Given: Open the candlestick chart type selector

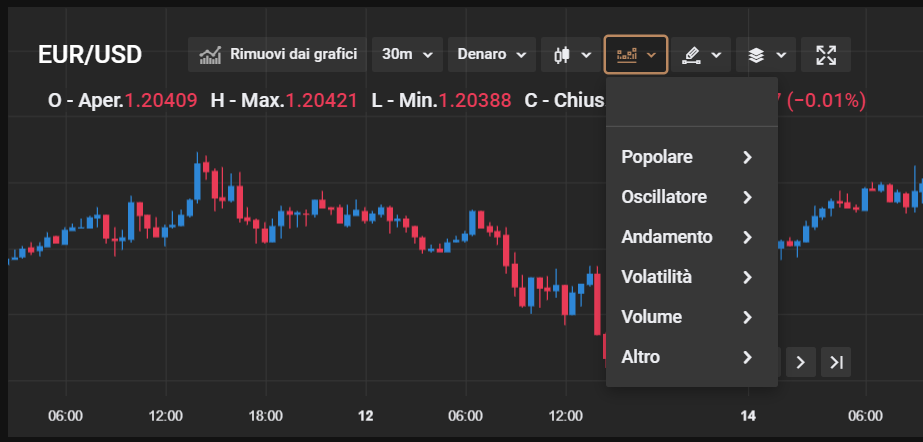Looking at the screenshot, I should click(572, 55).
